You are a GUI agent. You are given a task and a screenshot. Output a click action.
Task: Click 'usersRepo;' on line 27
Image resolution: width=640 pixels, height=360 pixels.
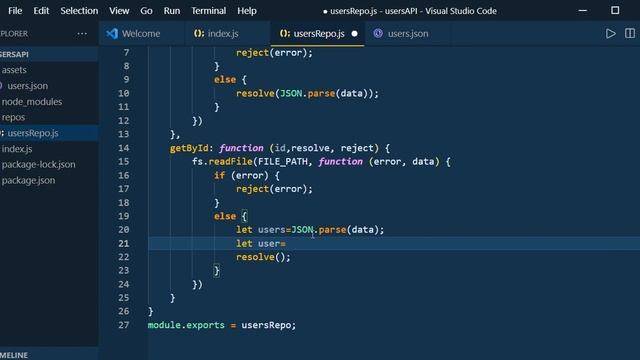269,325
